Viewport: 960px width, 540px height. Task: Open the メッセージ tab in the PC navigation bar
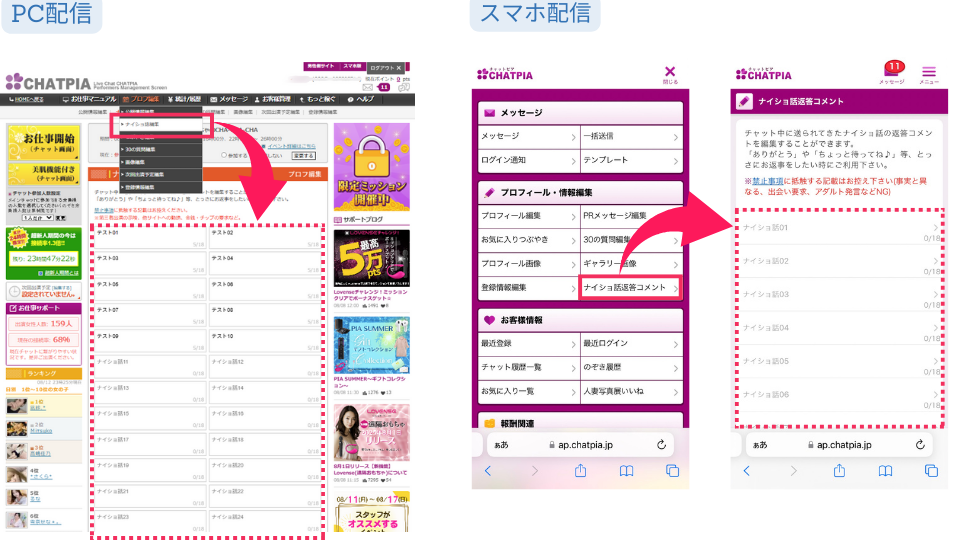point(228,99)
